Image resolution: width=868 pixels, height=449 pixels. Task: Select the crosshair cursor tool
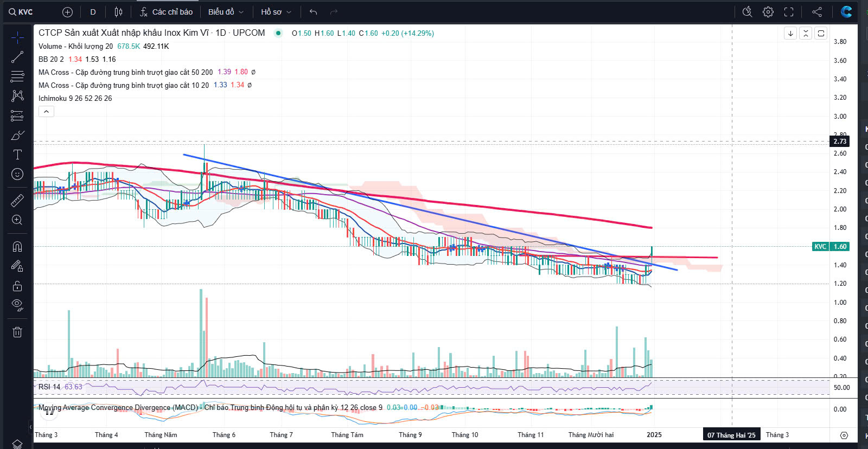(17, 37)
